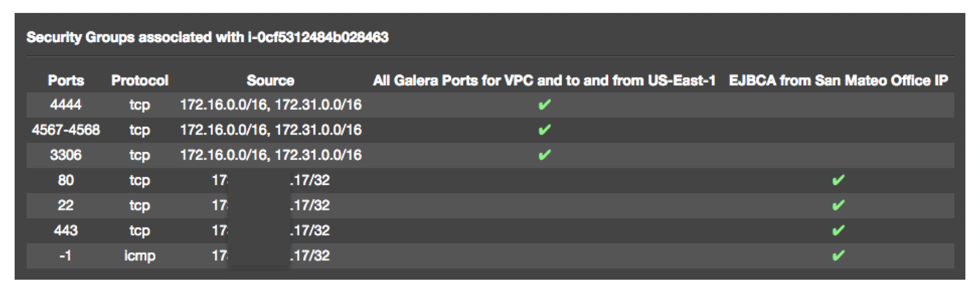Click the green checkmark in port 4444 row
The height and width of the screenshot is (296, 980).
[544, 105]
